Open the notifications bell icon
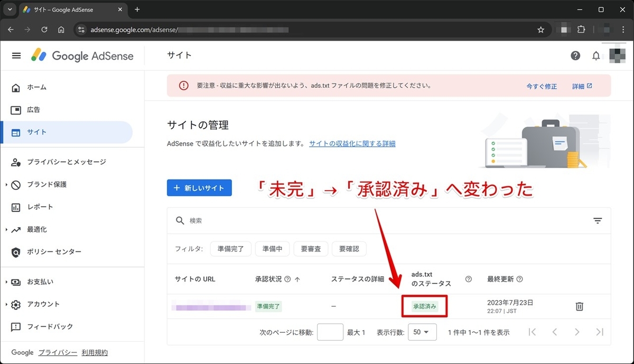This screenshot has height=364, width=634. point(596,55)
